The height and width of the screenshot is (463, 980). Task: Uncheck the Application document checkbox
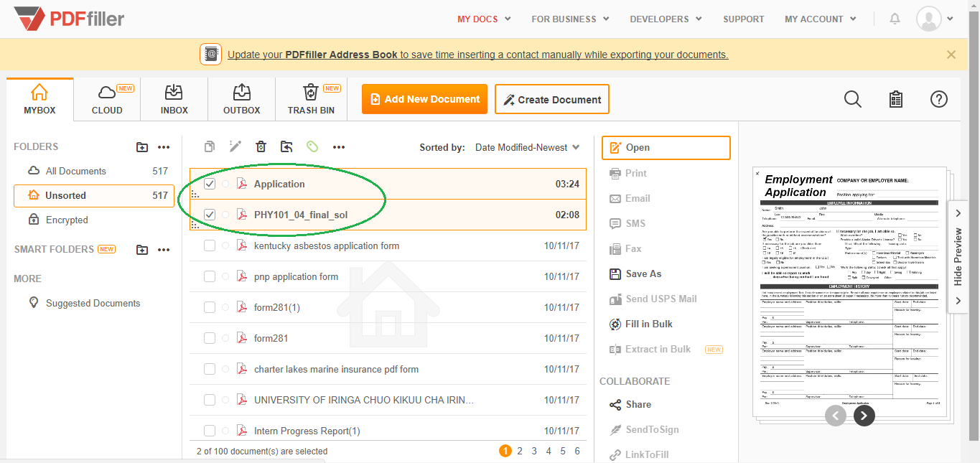point(210,184)
